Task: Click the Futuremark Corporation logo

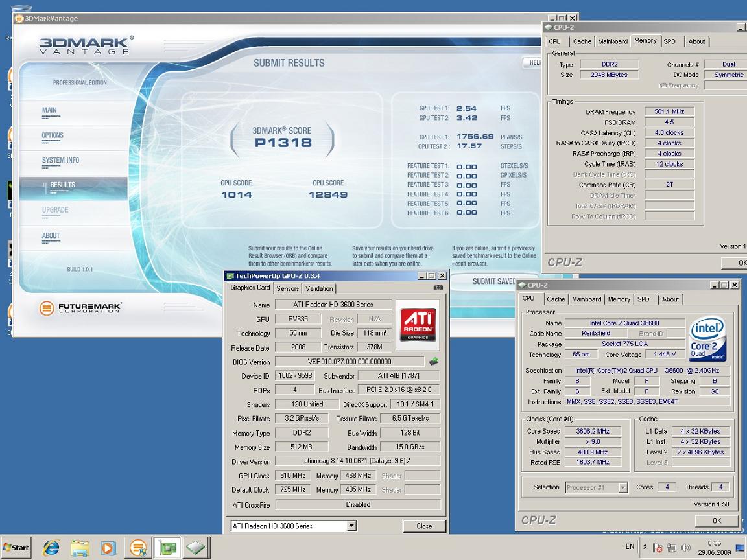Action: click(80, 308)
